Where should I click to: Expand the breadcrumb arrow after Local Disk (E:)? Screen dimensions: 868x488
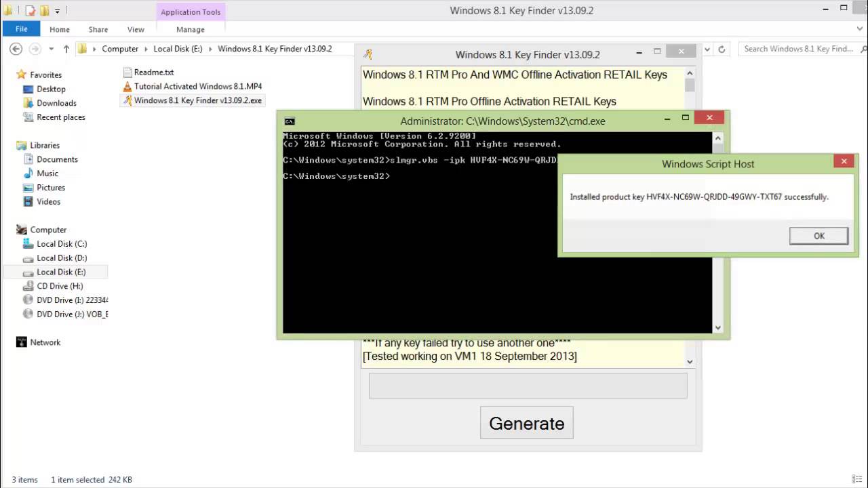210,49
